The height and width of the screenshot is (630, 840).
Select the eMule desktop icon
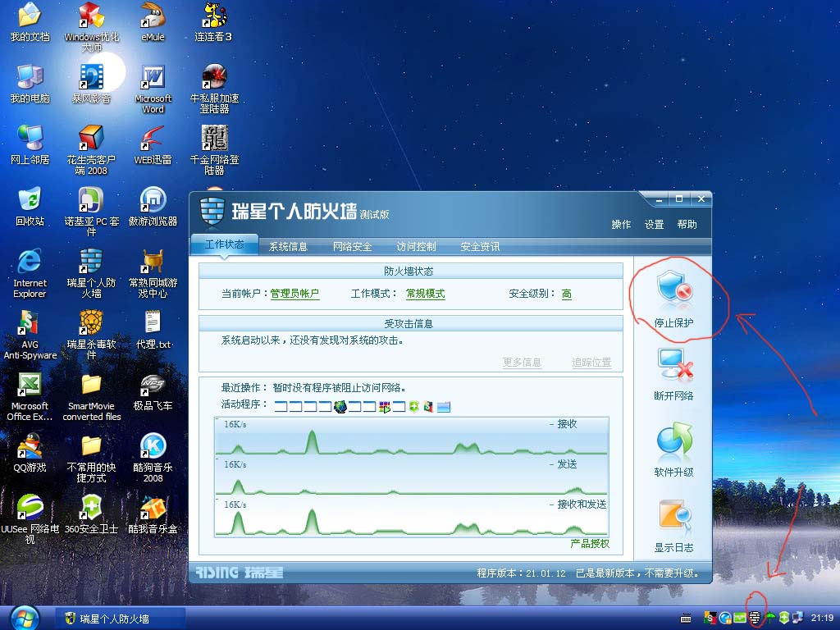(x=153, y=22)
